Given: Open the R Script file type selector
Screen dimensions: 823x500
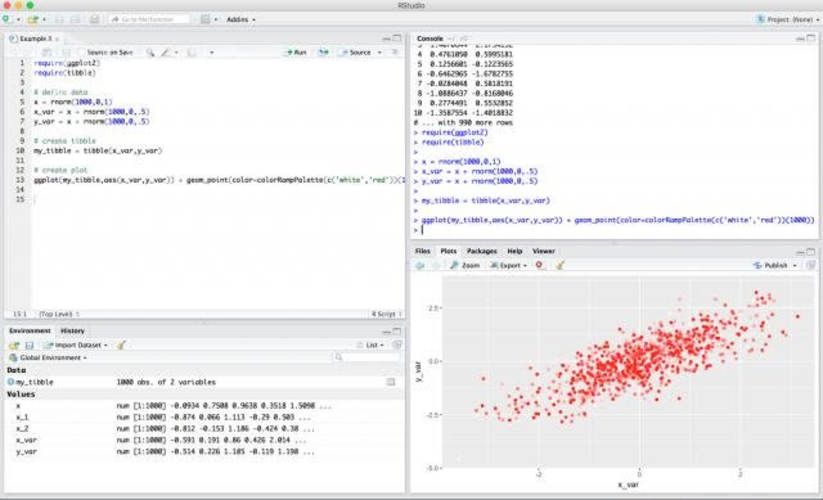Looking at the screenshot, I should tap(386, 314).
